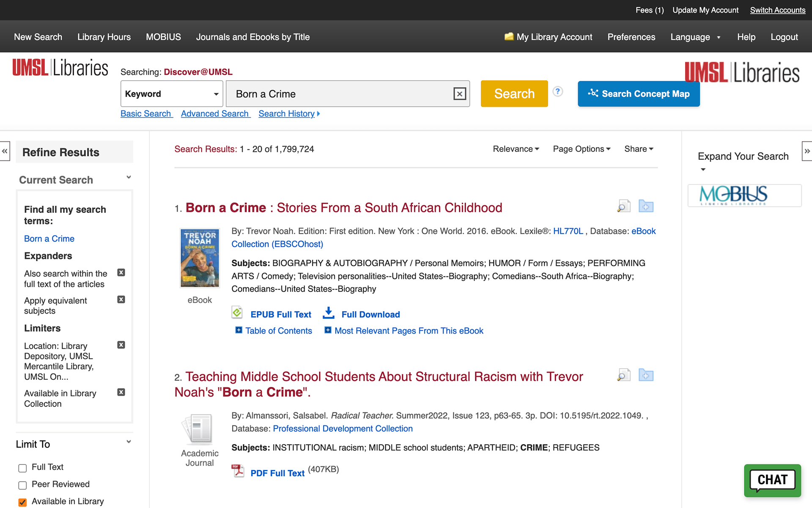Expand Most Relevant Pages From This eBook
Viewport: 812px width, 508px height.
(x=404, y=331)
